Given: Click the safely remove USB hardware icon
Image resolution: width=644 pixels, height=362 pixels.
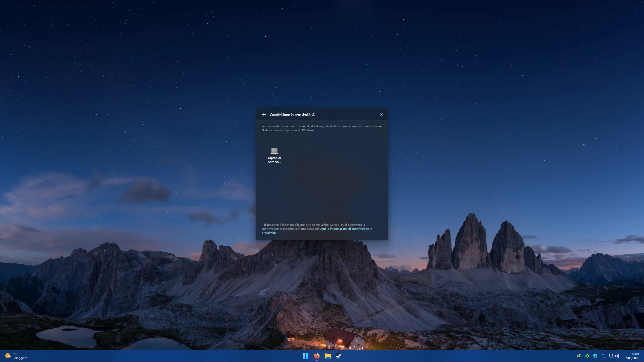Looking at the screenshot, I should pos(603,356).
